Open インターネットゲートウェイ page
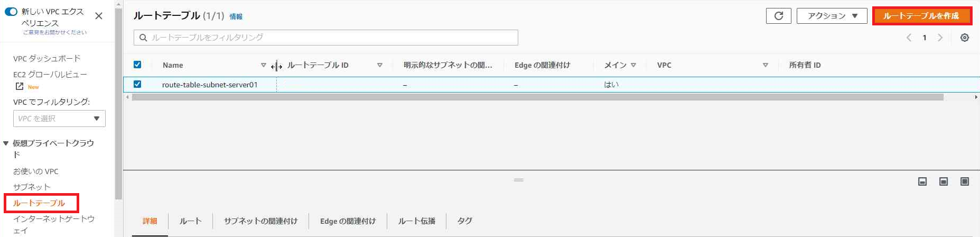 [x=54, y=224]
